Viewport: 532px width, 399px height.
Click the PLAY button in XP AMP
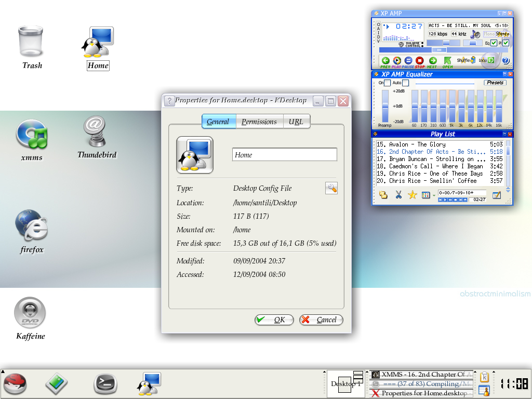[396, 61]
